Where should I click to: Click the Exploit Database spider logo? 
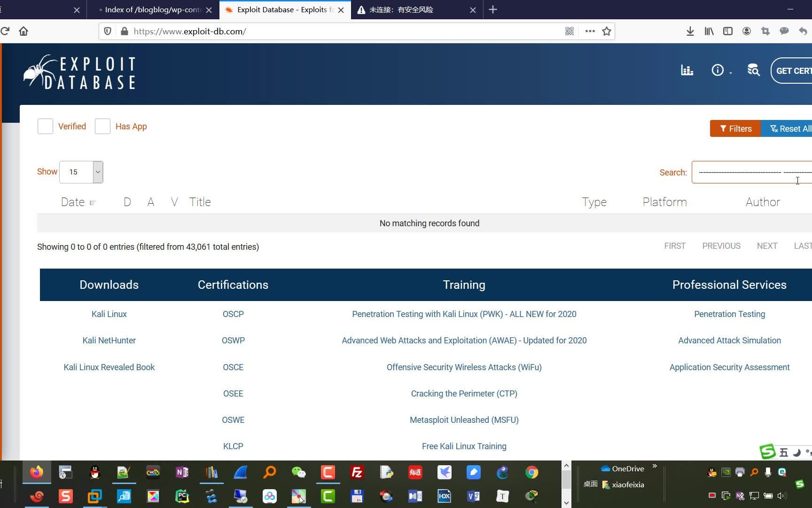click(x=79, y=72)
